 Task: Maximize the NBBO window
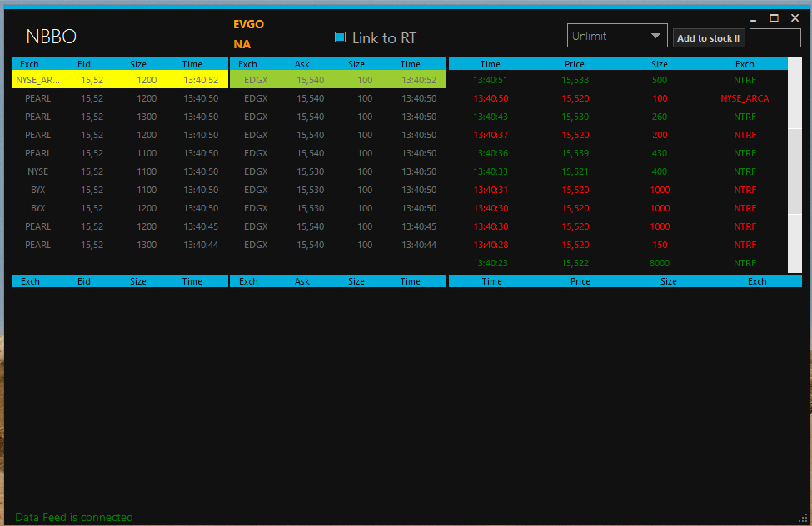(x=774, y=18)
